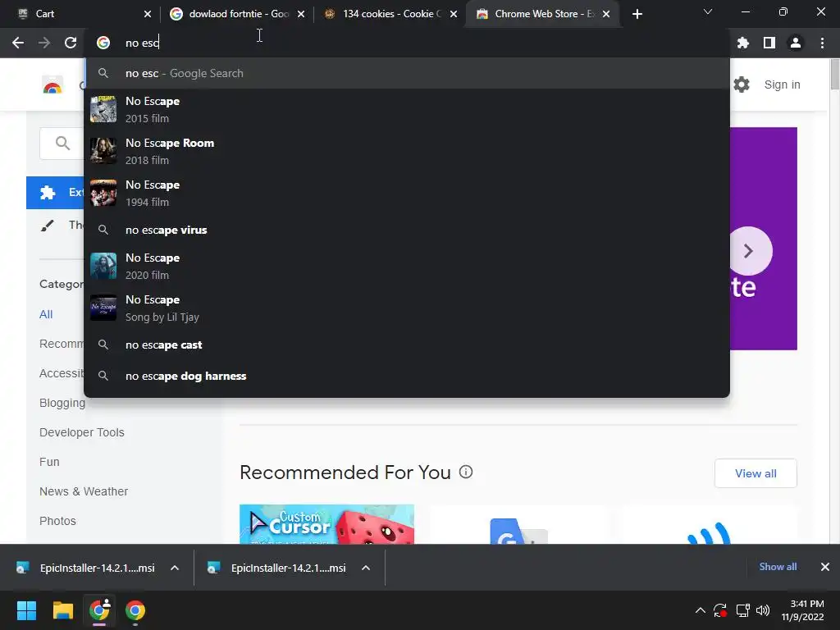The height and width of the screenshot is (630, 840).
Task: Close the downloads bar
Action: (825, 567)
